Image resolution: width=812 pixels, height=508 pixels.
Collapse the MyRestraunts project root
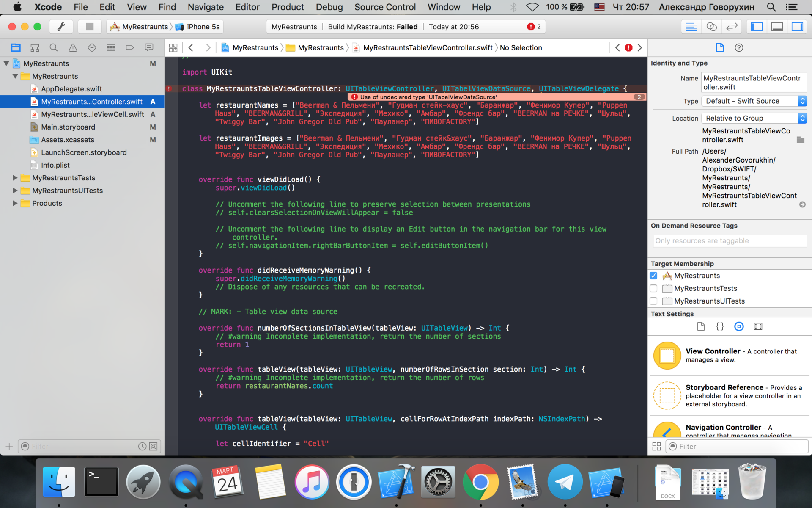pos(6,63)
